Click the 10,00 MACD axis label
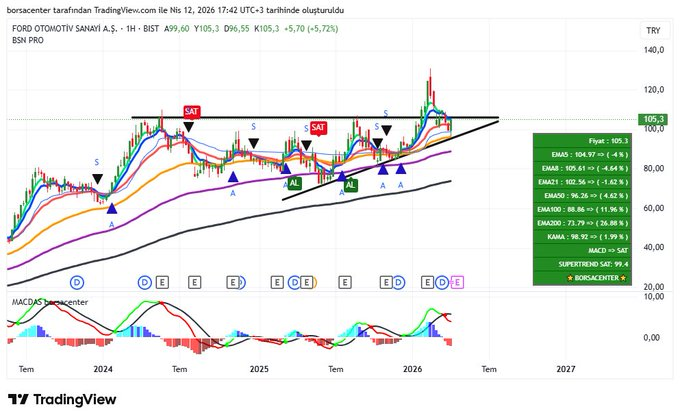This screenshot has height=420, width=680. (654, 297)
